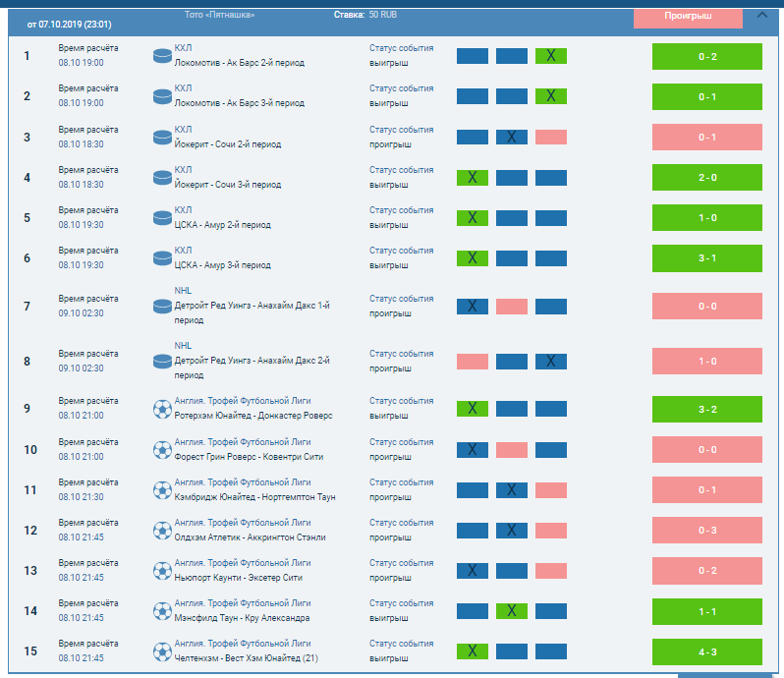Viewport: 784px width, 678px height.
Task: Click the pink 1 - 0 score in row 8
Action: click(707, 361)
